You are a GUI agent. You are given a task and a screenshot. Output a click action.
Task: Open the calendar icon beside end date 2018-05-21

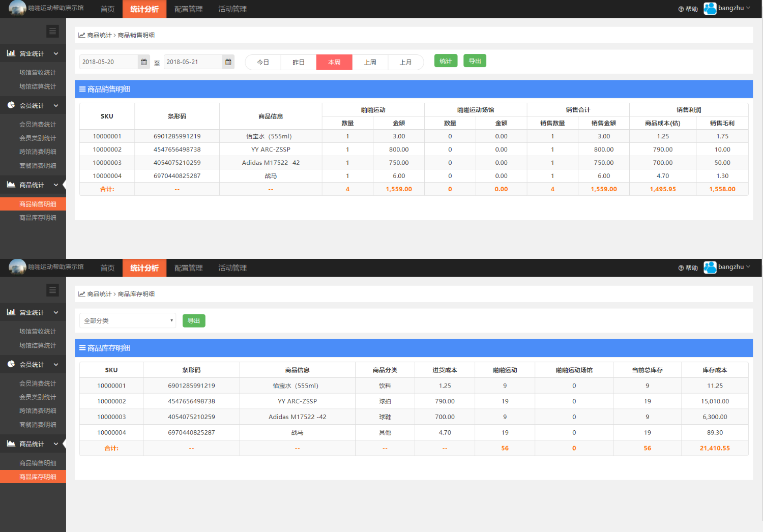click(x=228, y=62)
